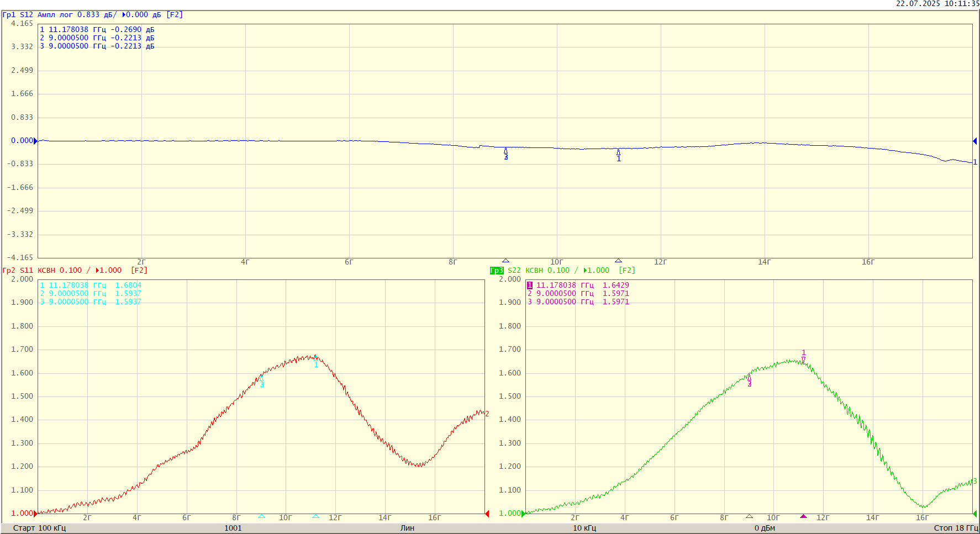The width and height of the screenshot is (980, 534).
Task: Click the 0 дБм power level field
Action: coord(765,528)
